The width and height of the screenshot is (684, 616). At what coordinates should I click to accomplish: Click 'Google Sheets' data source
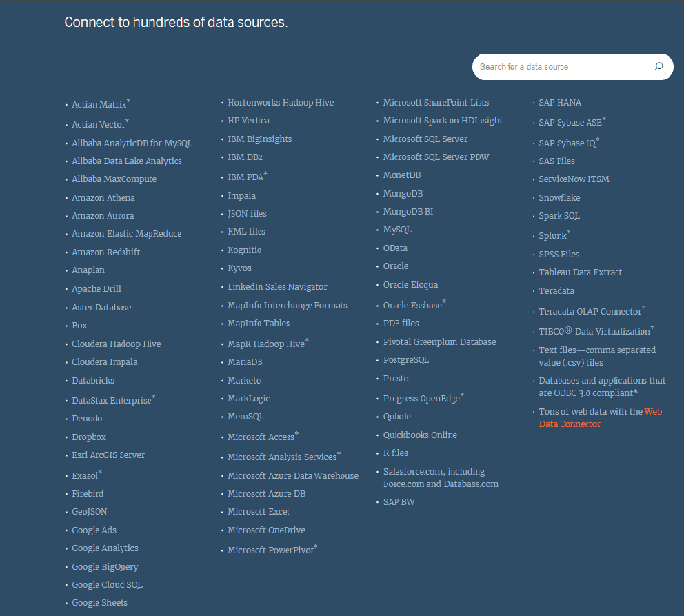[x=100, y=602]
